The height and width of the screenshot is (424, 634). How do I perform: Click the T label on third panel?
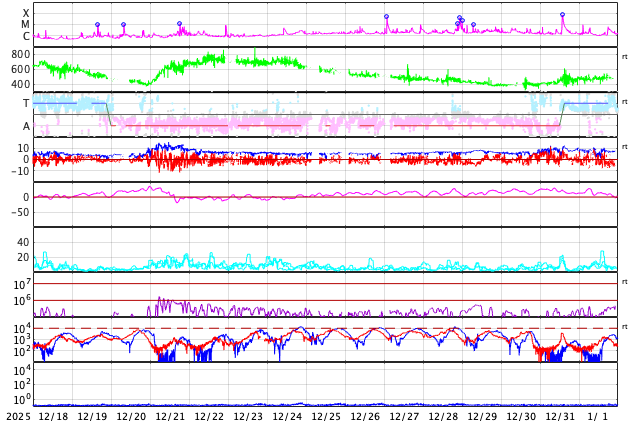pyautogui.click(x=26, y=103)
